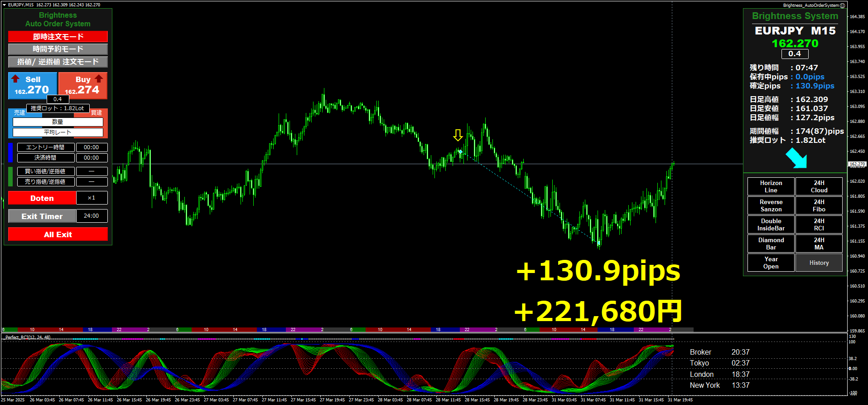The height and width of the screenshot is (405, 868).
Task: Click the green swatch beside 買い指値/逆指値
Action: [x=10, y=176]
